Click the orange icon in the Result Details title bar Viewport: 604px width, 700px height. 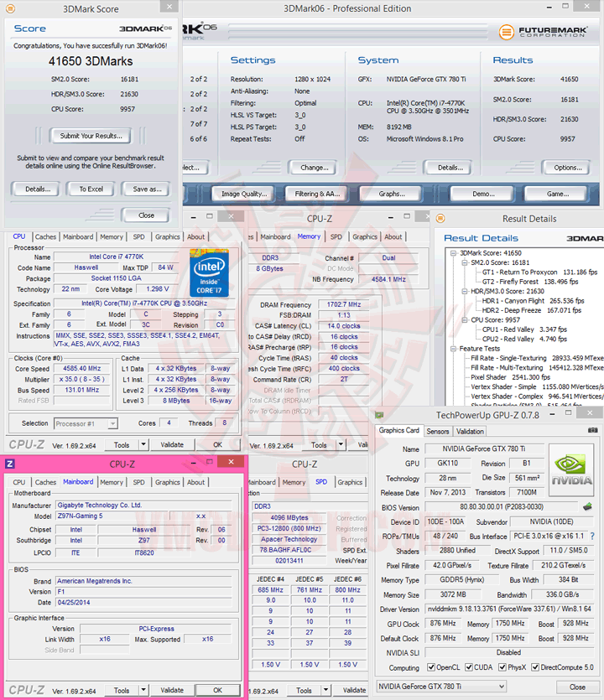pos(440,218)
